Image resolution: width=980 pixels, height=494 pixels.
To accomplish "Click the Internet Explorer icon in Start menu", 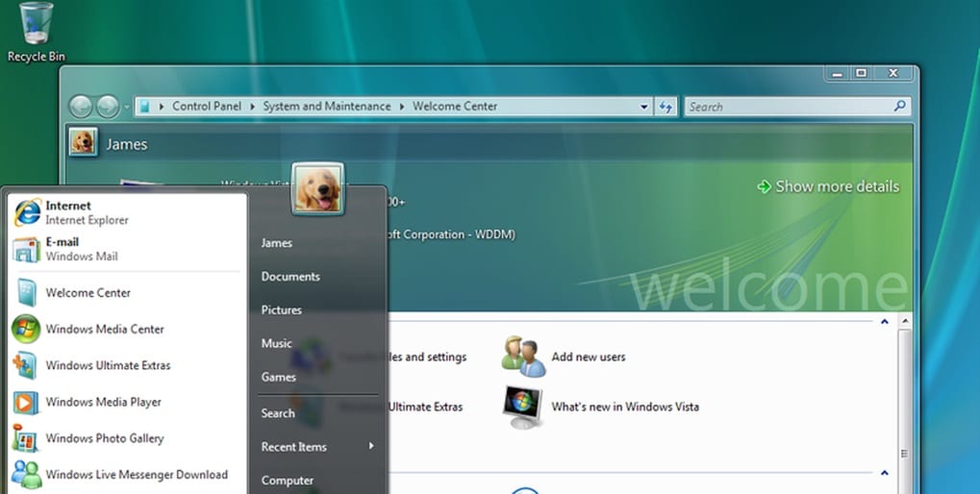I will pos(27,213).
